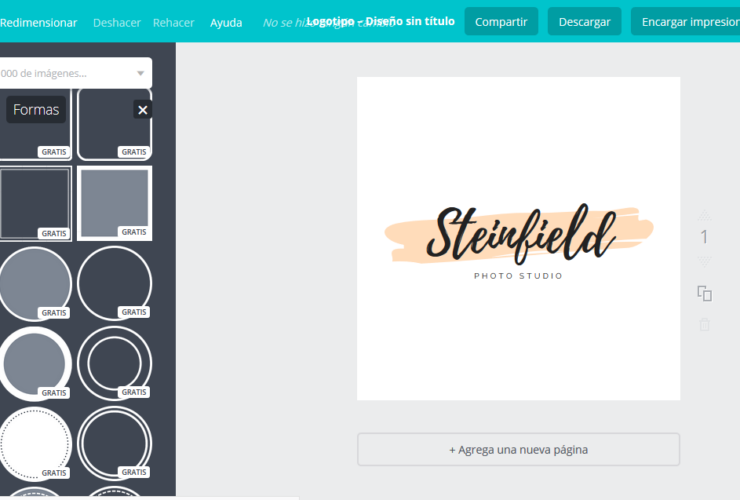Screen dimensions: 740x500
Task: Click the move page up arrow
Action: 704,215
